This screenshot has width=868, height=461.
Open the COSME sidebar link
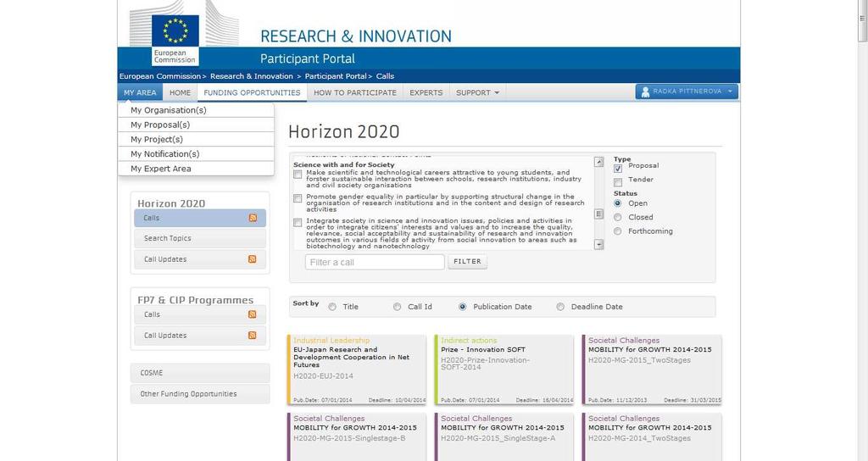200,373
